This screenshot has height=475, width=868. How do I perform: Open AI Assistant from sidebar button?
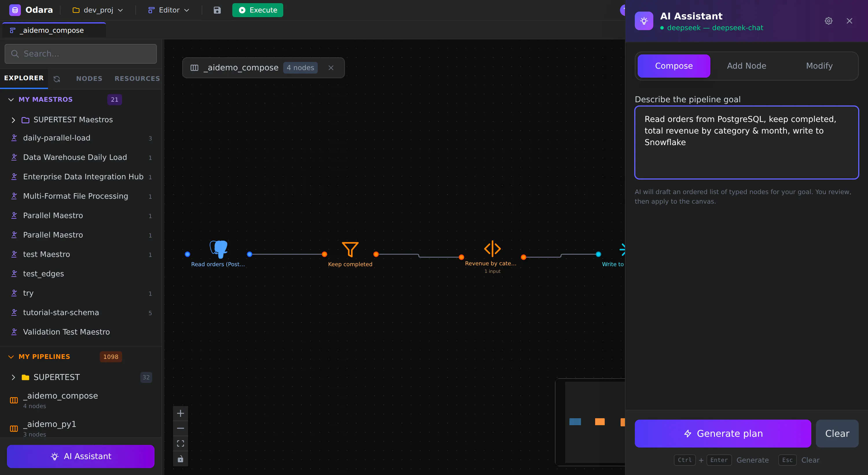coord(81,456)
